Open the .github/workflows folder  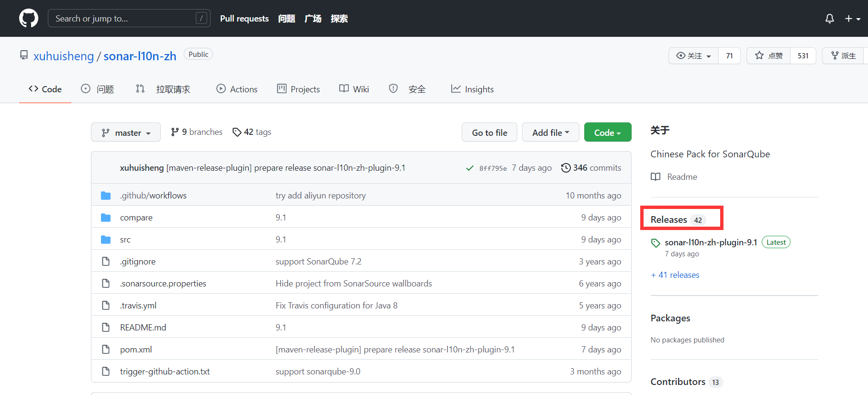[153, 196]
